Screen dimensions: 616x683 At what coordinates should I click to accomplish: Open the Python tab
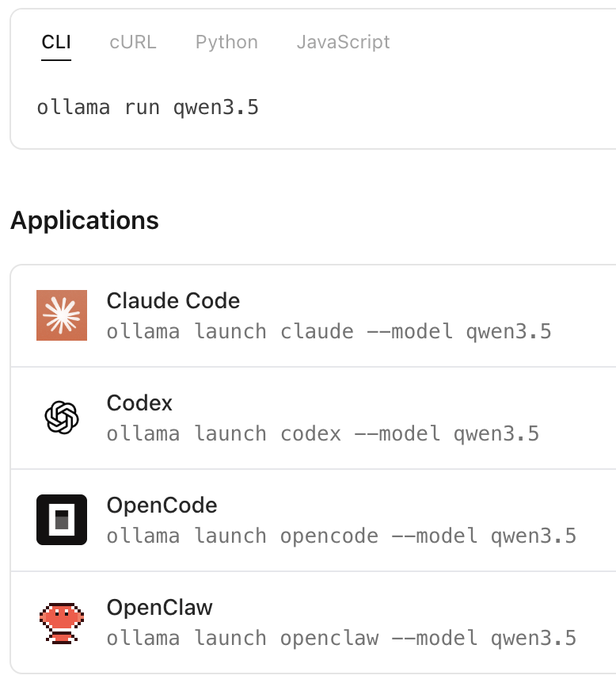coord(226,42)
